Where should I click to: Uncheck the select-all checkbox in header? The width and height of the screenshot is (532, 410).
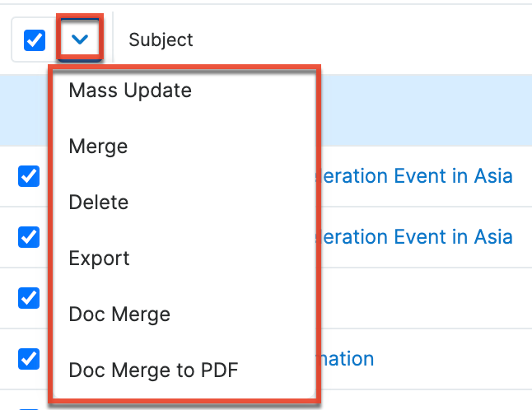(35, 40)
